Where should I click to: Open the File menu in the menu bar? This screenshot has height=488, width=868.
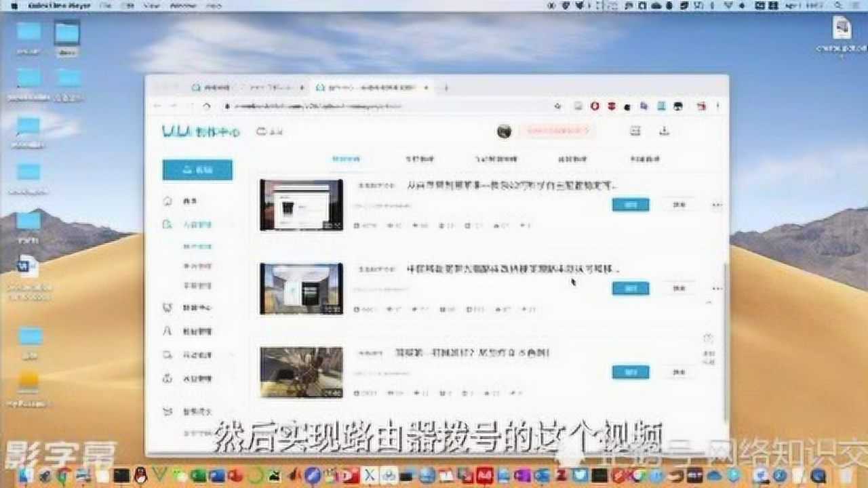coord(105,5)
